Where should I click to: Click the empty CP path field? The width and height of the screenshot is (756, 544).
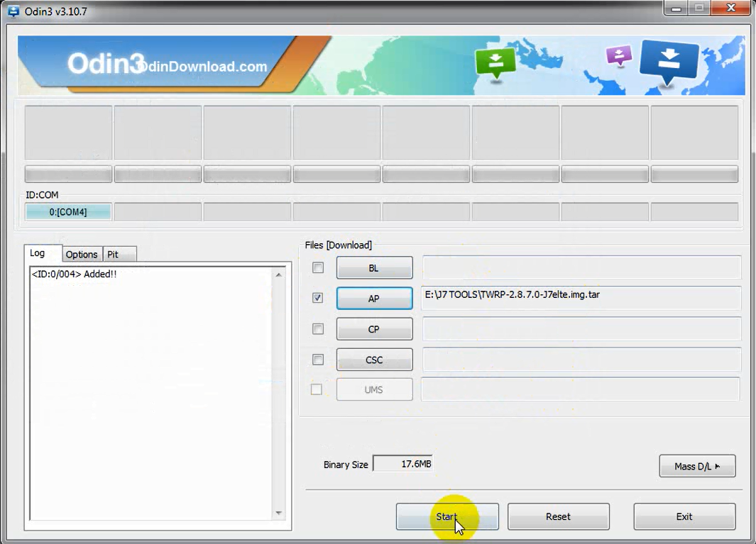point(581,328)
